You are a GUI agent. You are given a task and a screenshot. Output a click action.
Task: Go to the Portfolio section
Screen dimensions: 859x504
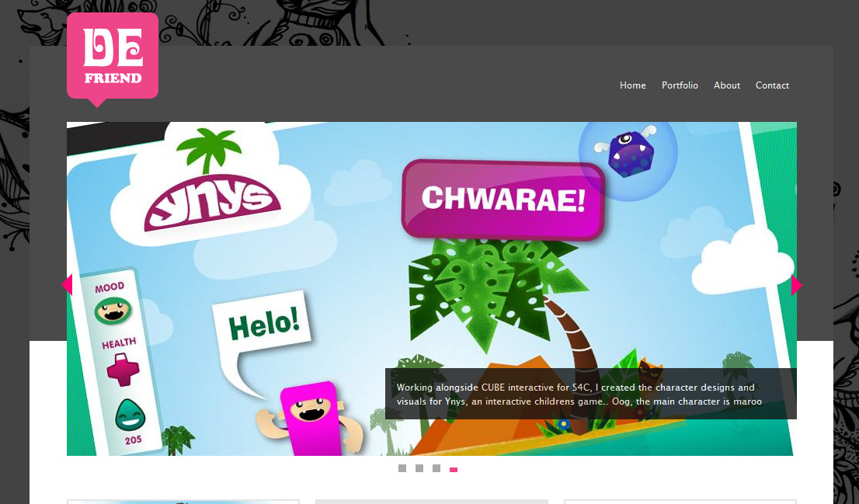680,85
